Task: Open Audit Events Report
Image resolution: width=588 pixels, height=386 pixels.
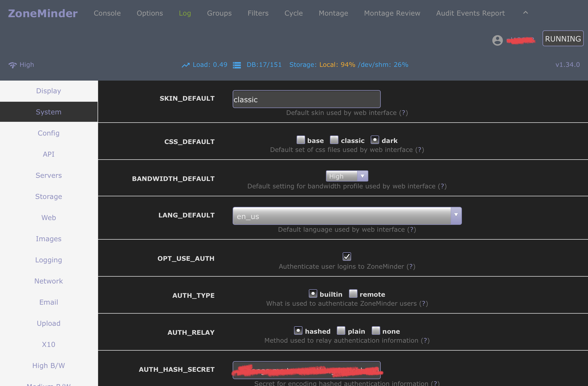Action: tap(470, 13)
